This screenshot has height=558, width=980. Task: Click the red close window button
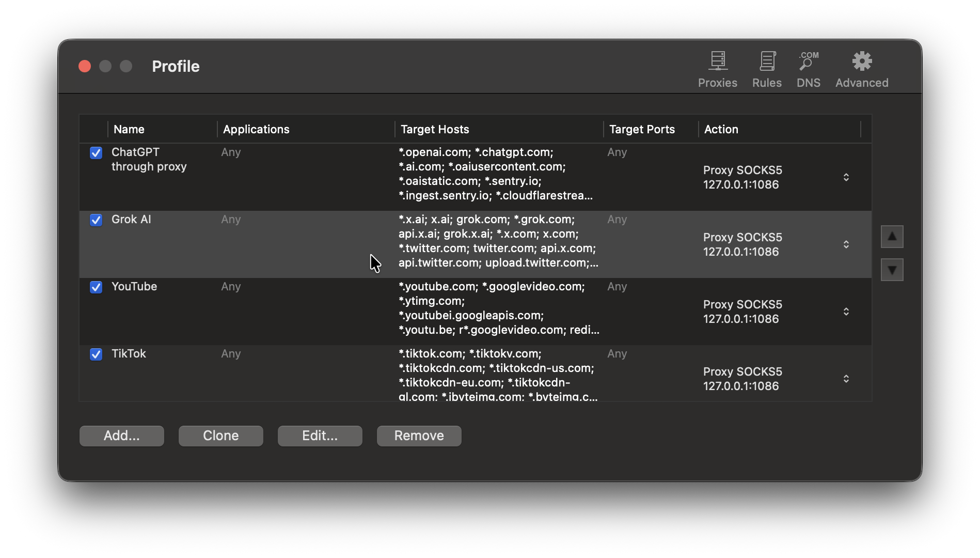point(85,66)
